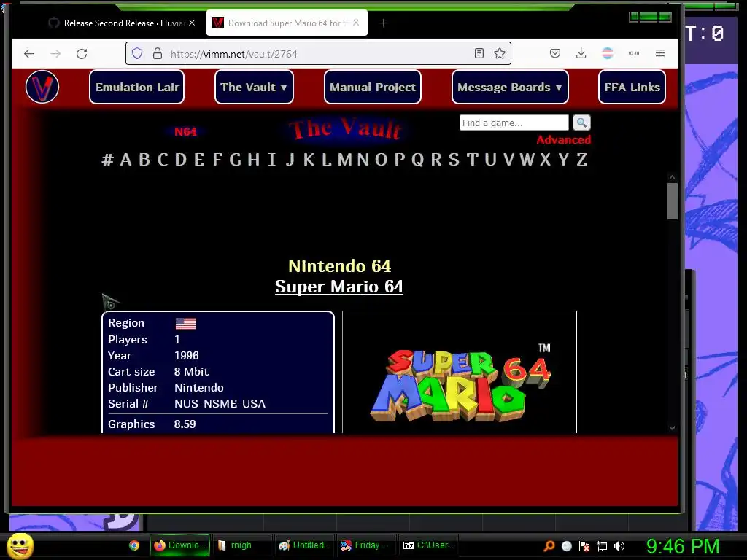The height and width of the screenshot is (560, 747).
Task: Click the page scrollbar down arrow
Action: [x=672, y=427]
